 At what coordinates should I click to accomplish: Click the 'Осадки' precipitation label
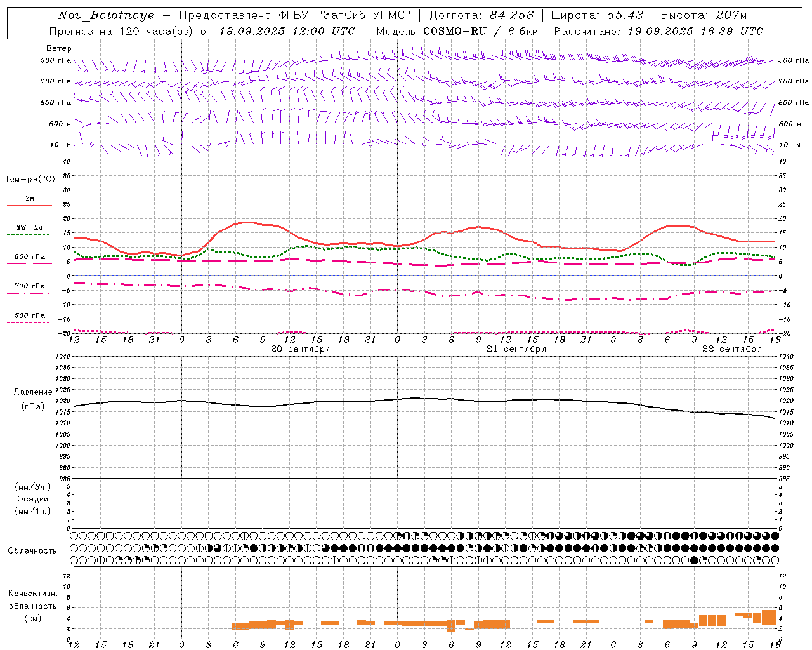click(33, 499)
